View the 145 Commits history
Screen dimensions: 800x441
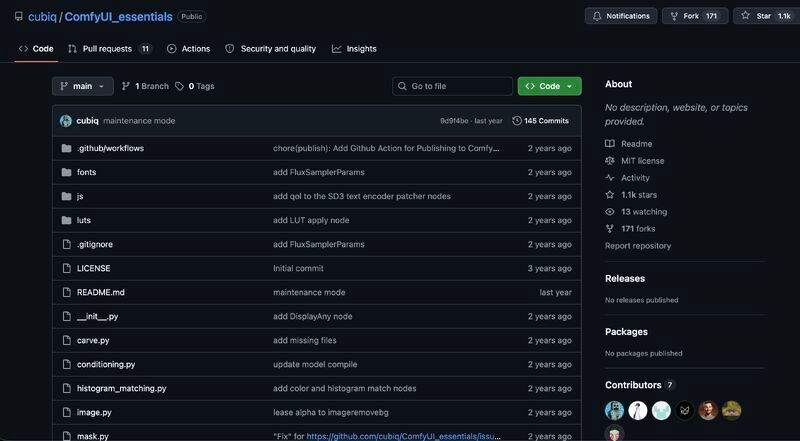pyautogui.click(x=540, y=121)
